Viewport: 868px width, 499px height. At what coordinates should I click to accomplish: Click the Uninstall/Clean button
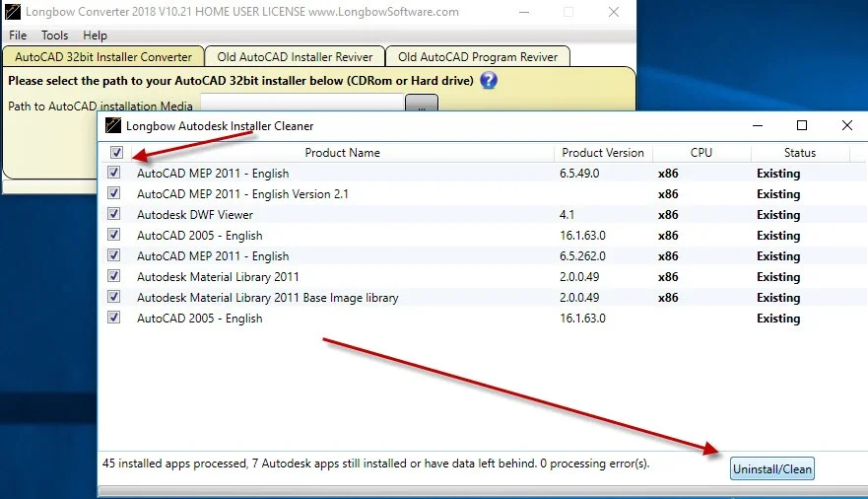click(x=772, y=468)
